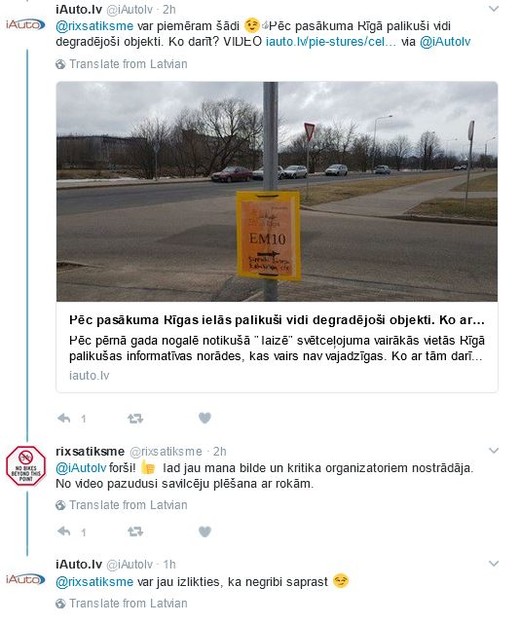Screen dimensions: 520x624
Task: Like the first iAuto.lv tweet
Action: coord(204,418)
